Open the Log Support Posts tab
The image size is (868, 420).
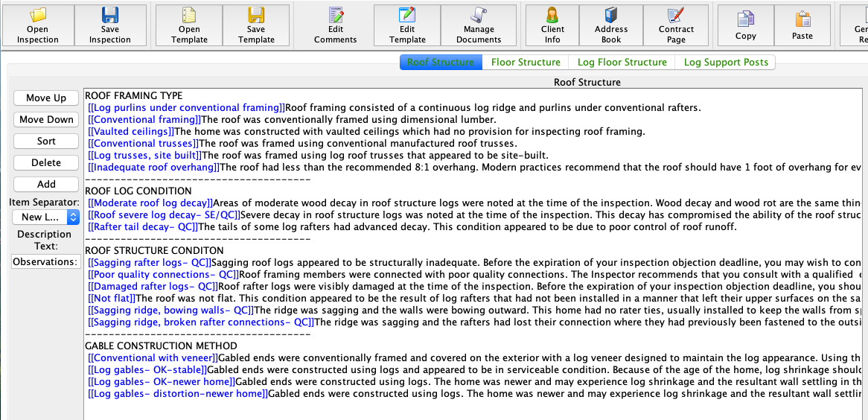(726, 62)
